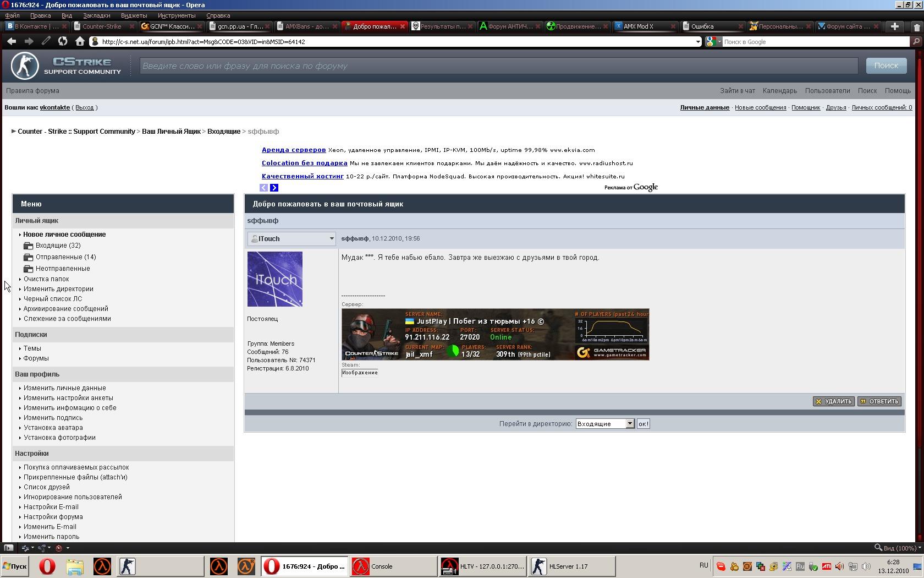
Task: Click the wand icon in the address toolbar
Action: (x=46, y=41)
